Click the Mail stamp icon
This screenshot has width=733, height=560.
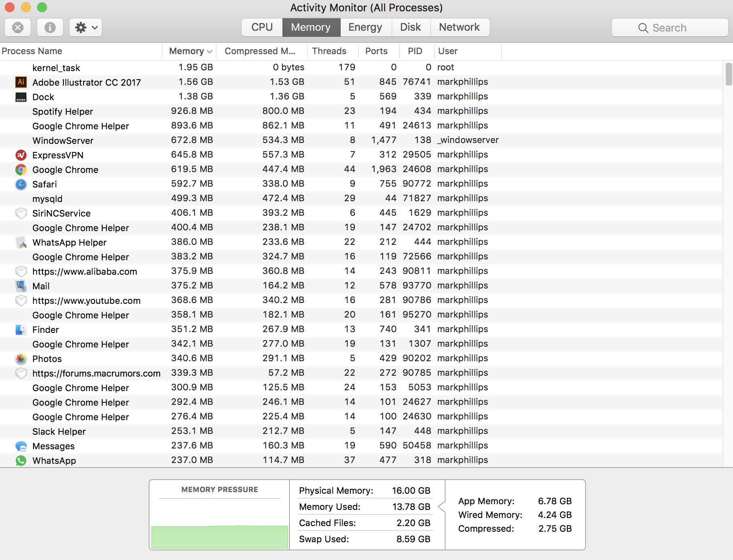coord(21,286)
